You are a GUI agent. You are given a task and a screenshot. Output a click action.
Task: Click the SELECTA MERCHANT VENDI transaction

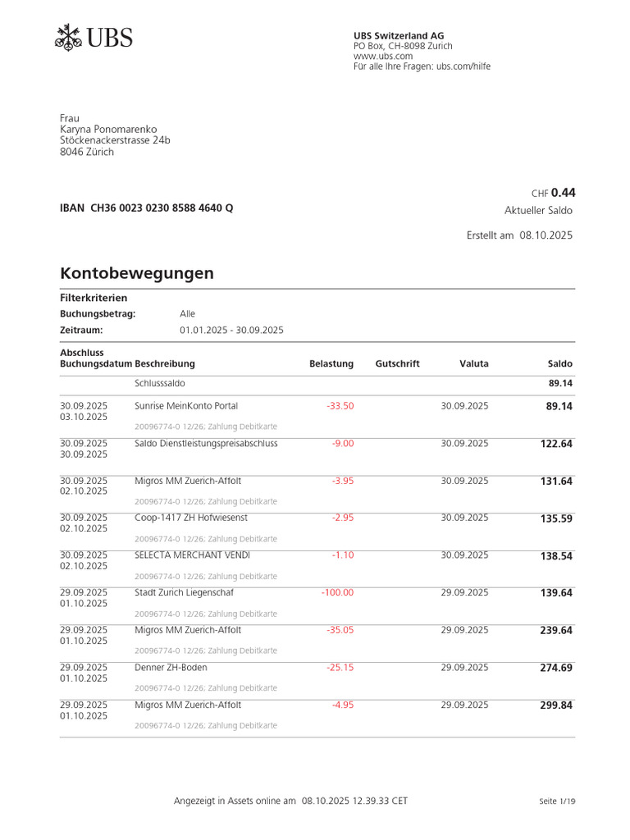[x=317, y=569]
